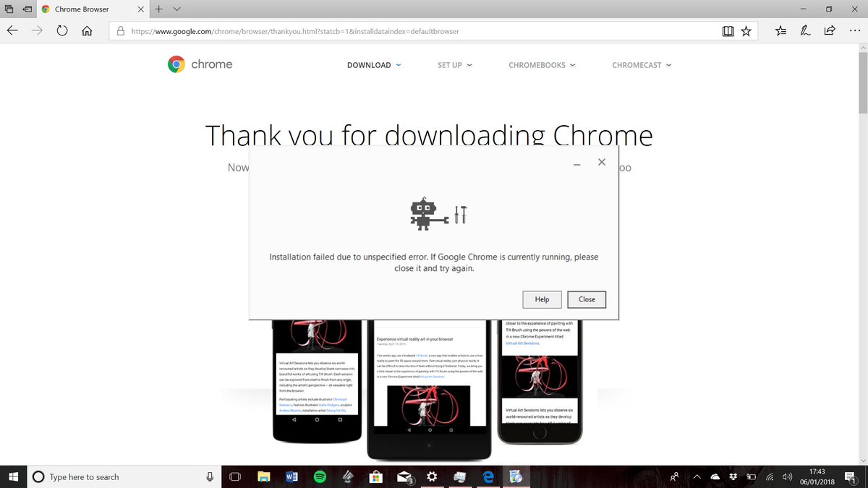The width and height of the screenshot is (868, 488).
Task: Click the Chrome installer taskbar icon
Action: (x=516, y=476)
